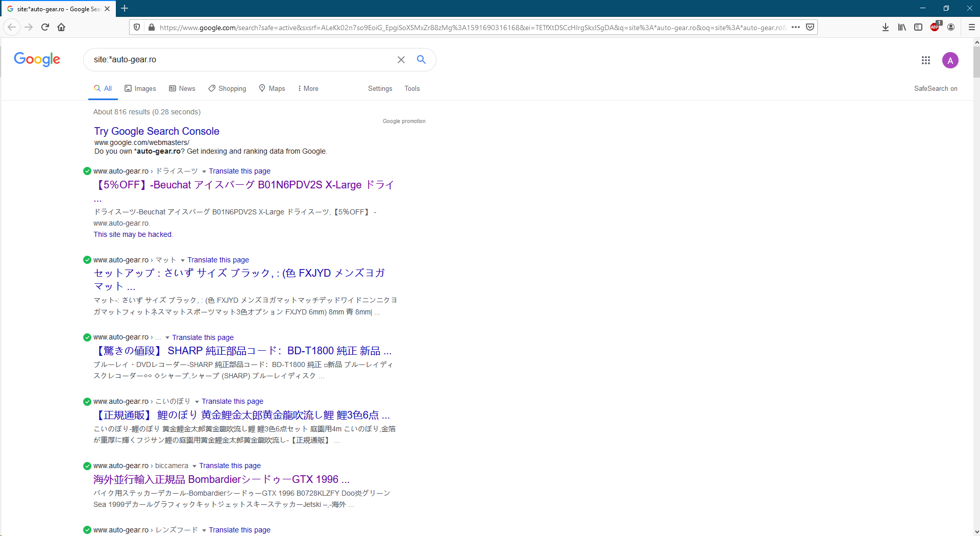Open the 【5%OFF】-Beuchat result link
Screen dimensions: 980x536
[244, 191]
